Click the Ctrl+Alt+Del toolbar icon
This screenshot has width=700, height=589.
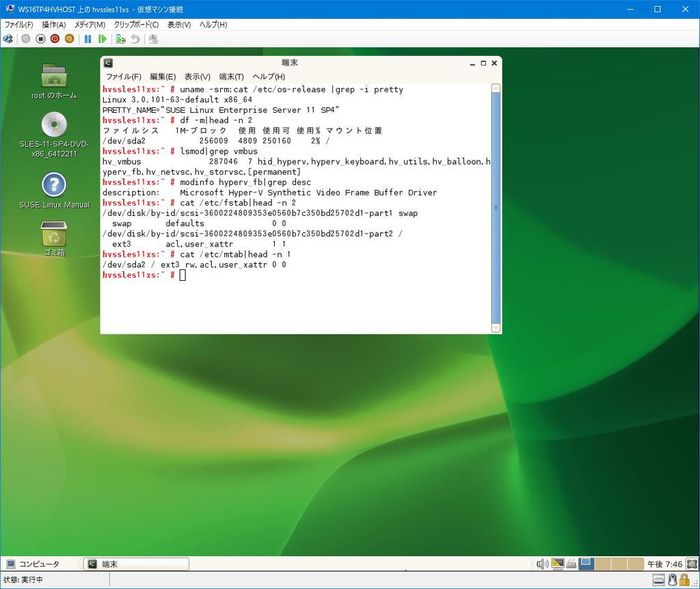pos(8,39)
